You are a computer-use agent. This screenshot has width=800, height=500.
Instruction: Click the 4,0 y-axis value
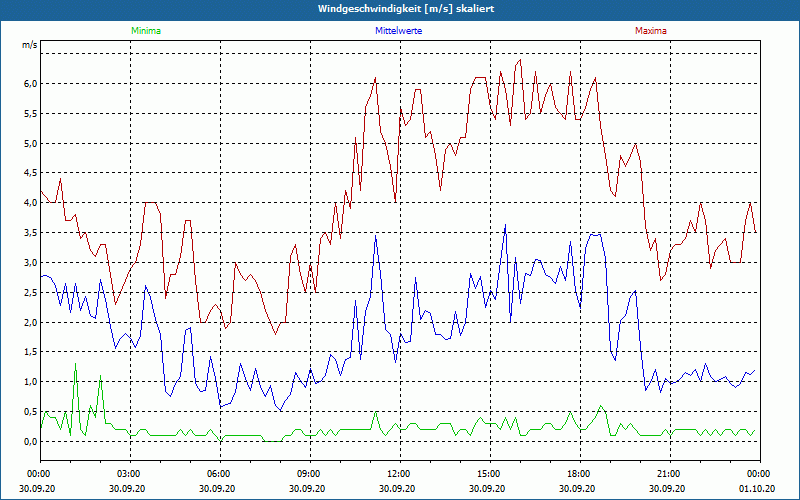pos(30,203)
